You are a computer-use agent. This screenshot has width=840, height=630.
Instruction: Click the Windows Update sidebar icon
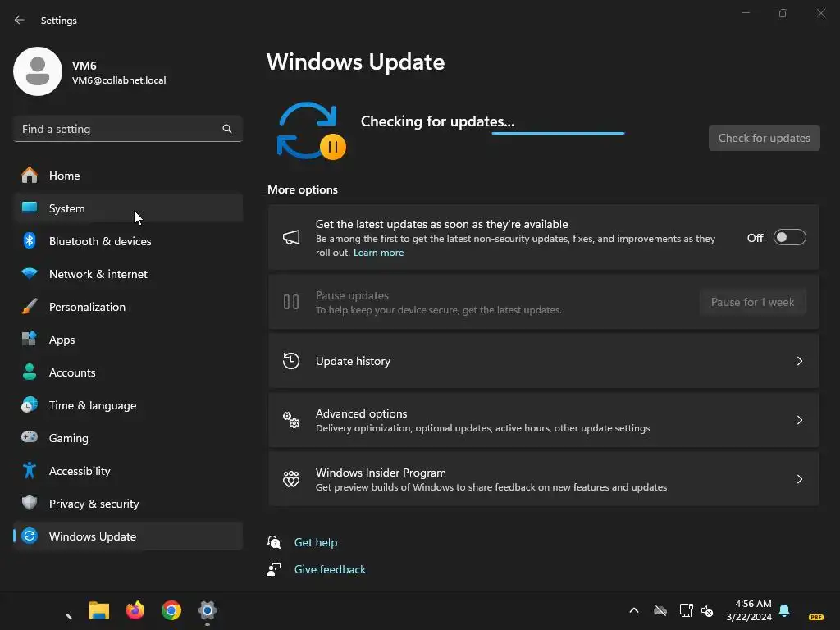tap(30, 536)
